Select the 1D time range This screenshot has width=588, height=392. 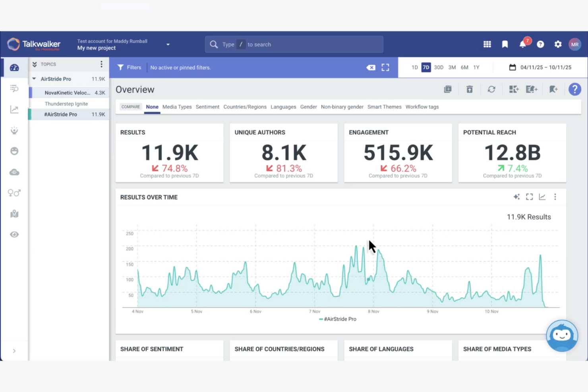click(x=415, y=68)
